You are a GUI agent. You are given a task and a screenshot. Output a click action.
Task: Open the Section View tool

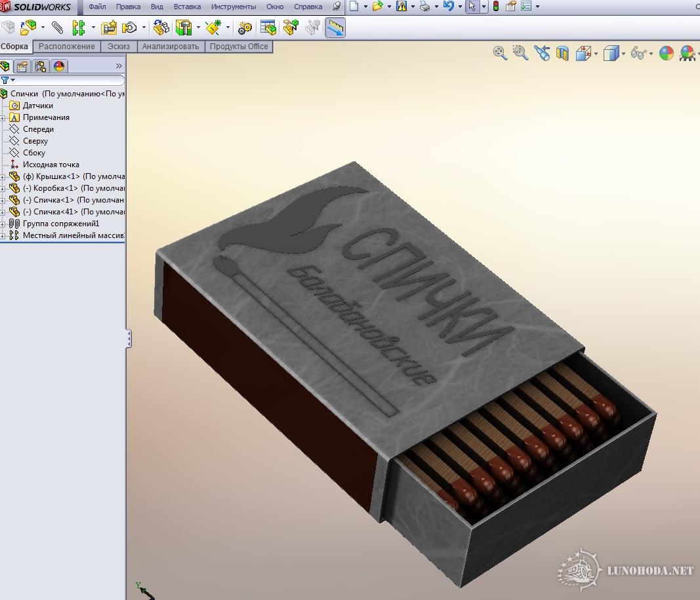point(562,54)
